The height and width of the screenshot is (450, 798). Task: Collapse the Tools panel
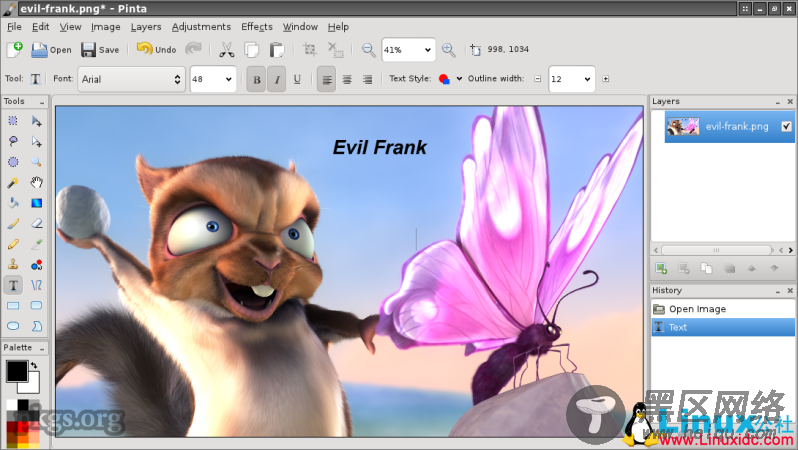[42, 102]
